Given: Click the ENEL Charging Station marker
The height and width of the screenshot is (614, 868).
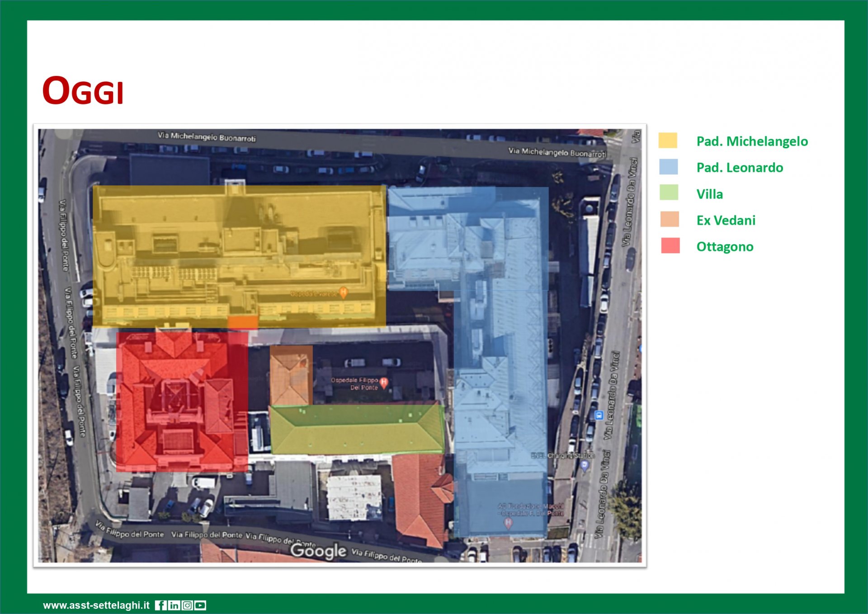Looking at the screenshot, I should point(585,466).
